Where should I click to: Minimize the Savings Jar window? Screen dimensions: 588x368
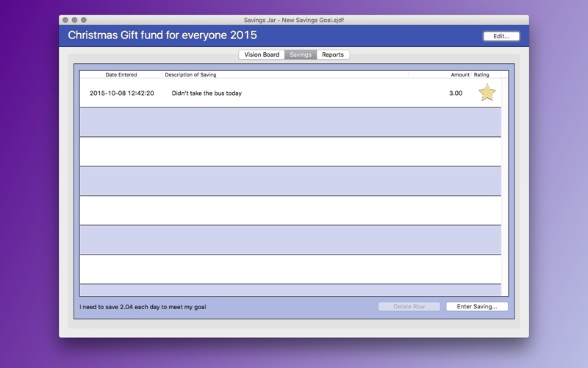[x=74, y=20]
